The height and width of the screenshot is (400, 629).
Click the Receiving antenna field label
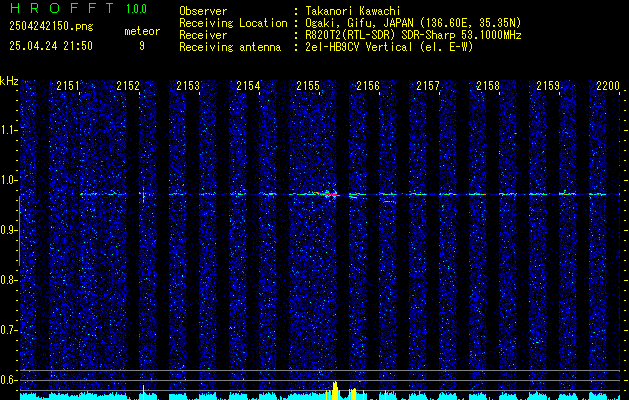[x=230, y=47]
